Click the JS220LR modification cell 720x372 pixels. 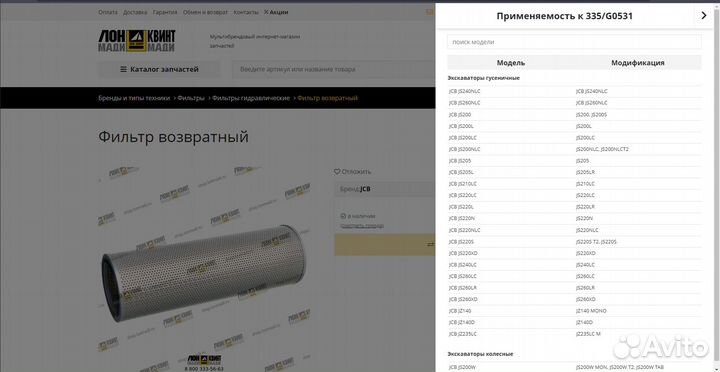point(585,207)
